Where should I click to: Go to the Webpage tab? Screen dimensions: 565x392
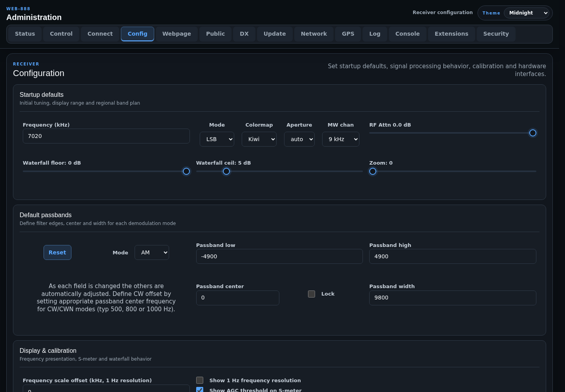(x=177, y=34)
